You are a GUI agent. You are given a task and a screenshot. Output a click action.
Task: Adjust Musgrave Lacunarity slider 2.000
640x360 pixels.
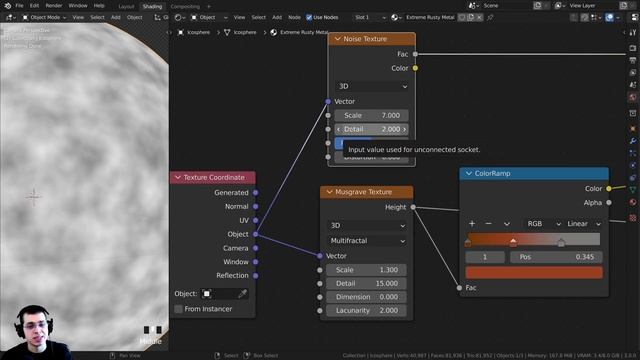(367, 311)
